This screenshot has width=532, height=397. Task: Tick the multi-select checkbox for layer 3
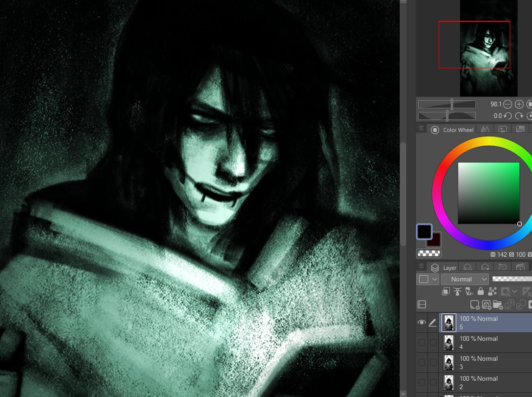coord(433,362)
